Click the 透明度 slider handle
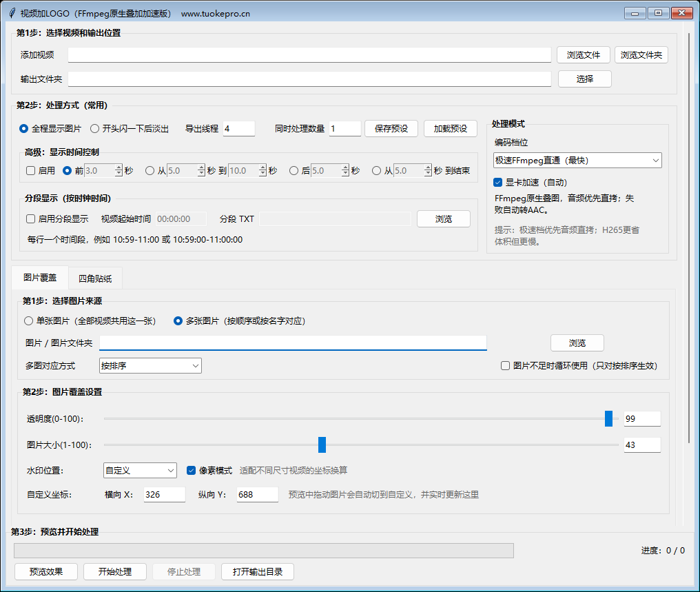Viewport: 700px width, 592px height. (608, 419)
